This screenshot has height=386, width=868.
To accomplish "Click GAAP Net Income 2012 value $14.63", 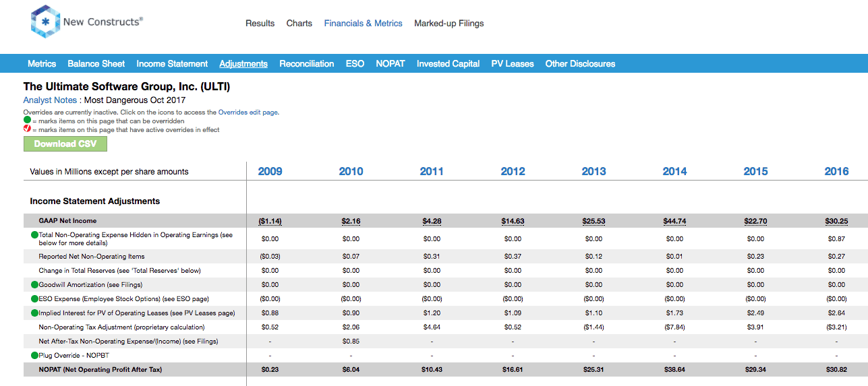I will pyautogui.click(x=513, y=221).
